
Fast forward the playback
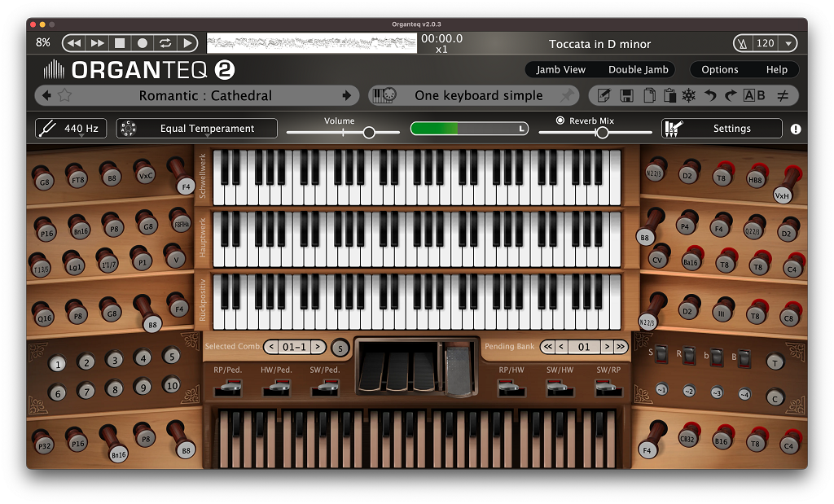98,43
